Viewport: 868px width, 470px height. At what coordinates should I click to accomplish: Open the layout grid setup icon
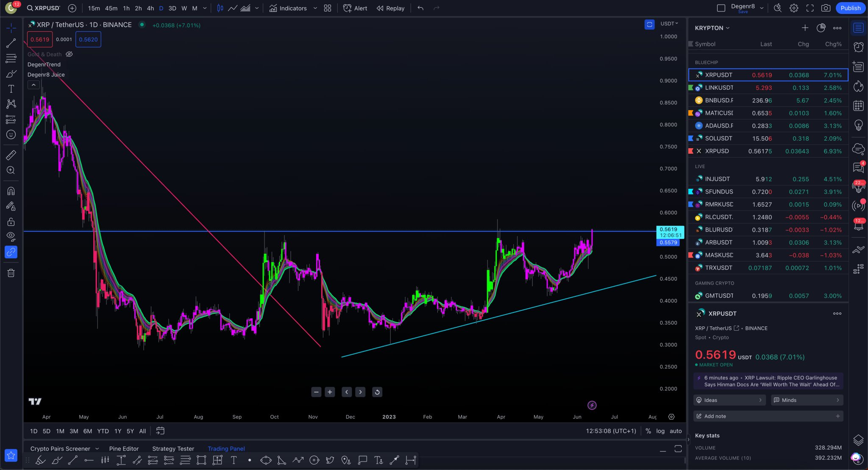328,8
